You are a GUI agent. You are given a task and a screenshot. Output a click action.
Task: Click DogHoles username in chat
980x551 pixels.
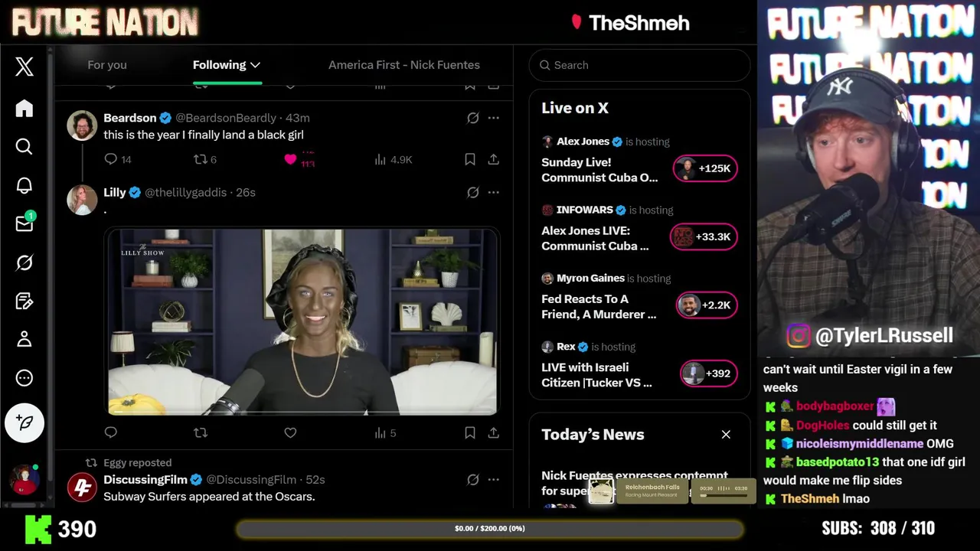tap(823, 425)
